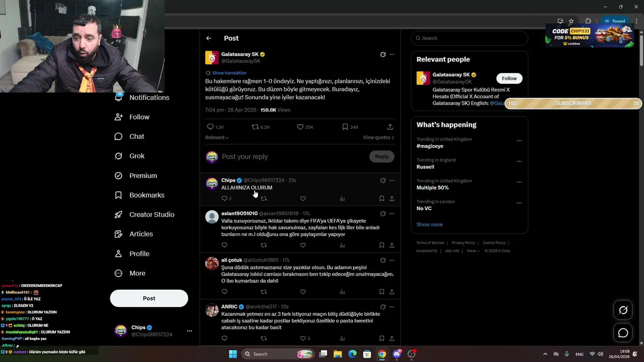
Task: Open Follow in the sidebar
Action: [132, 117]
